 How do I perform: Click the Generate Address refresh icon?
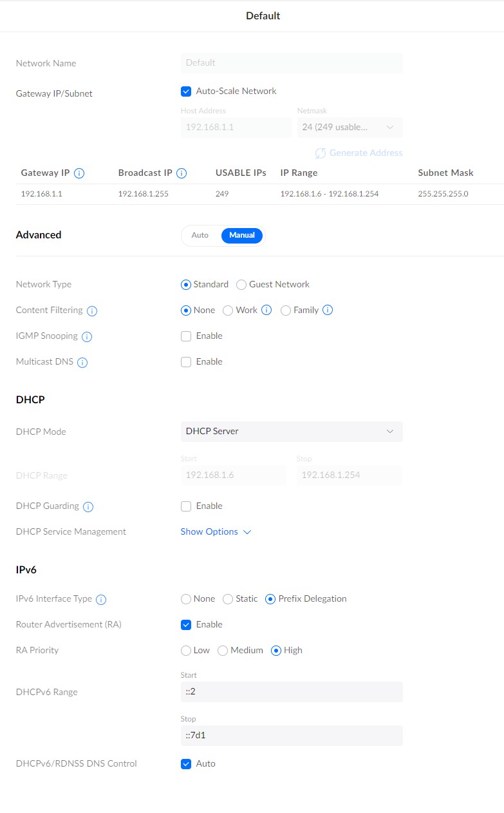321,153
